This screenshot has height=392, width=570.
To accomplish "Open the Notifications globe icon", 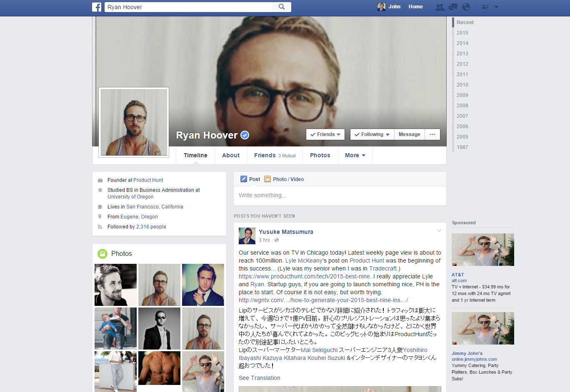I will click(x=466, y=7).
